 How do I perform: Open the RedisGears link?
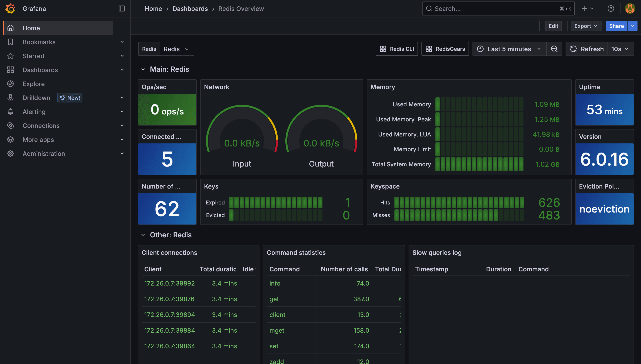(x=445, y=49)
